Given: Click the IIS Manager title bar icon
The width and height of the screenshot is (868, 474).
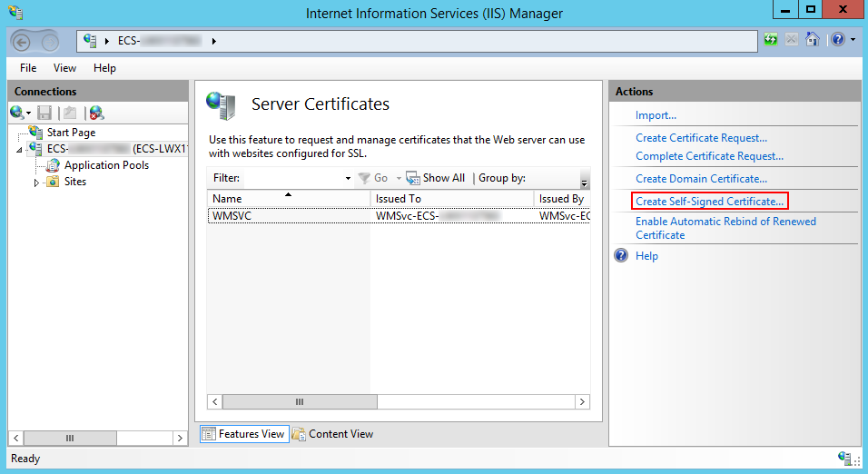Looking at the screenshot, I should coord(16,12).
